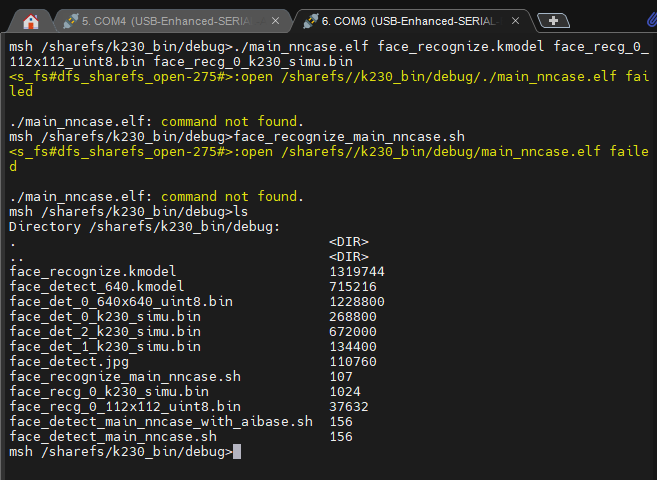Click face_det_0_k230_simu.bin file name
Screen dimensions: 657x480
pyautogui.click(x=105, y=317)
